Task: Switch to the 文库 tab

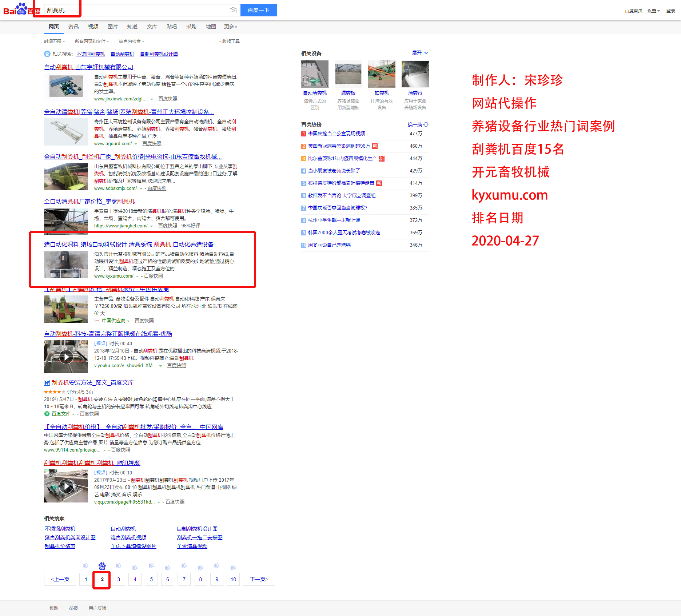Action: 152,27
